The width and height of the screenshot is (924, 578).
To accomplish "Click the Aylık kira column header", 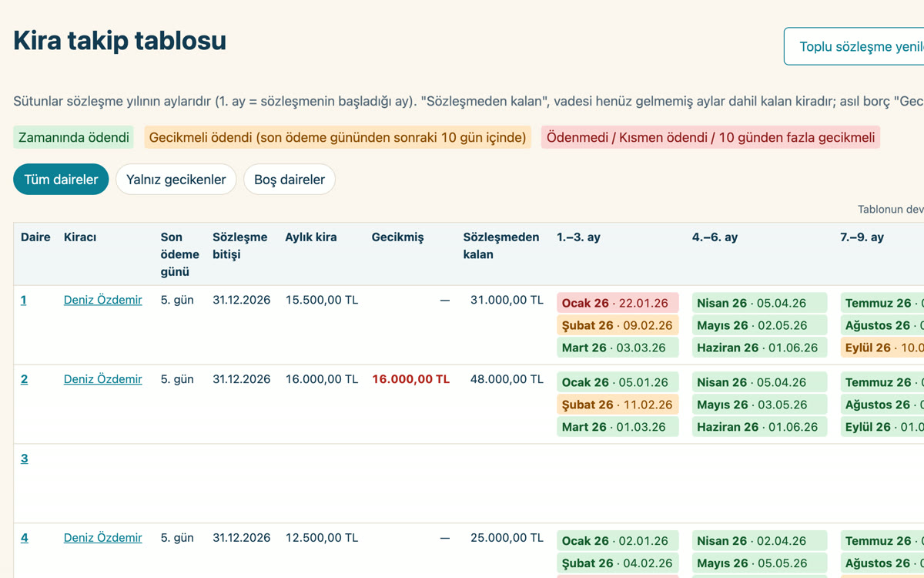I will pos(311,237).
